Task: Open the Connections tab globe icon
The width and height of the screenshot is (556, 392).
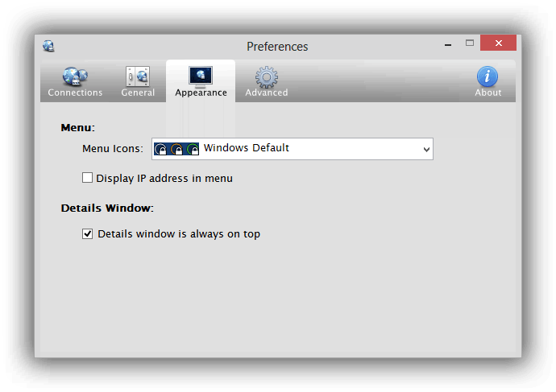Action: point(75,76)
